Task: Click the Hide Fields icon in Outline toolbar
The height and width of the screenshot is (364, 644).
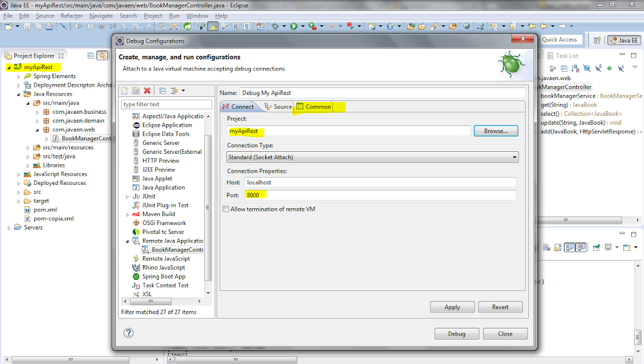Action: click(x=587, y=68)
